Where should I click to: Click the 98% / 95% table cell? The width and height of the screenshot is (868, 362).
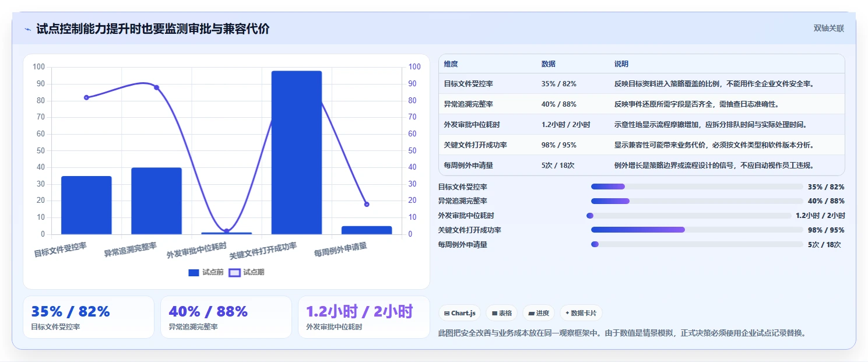point(558,145)
